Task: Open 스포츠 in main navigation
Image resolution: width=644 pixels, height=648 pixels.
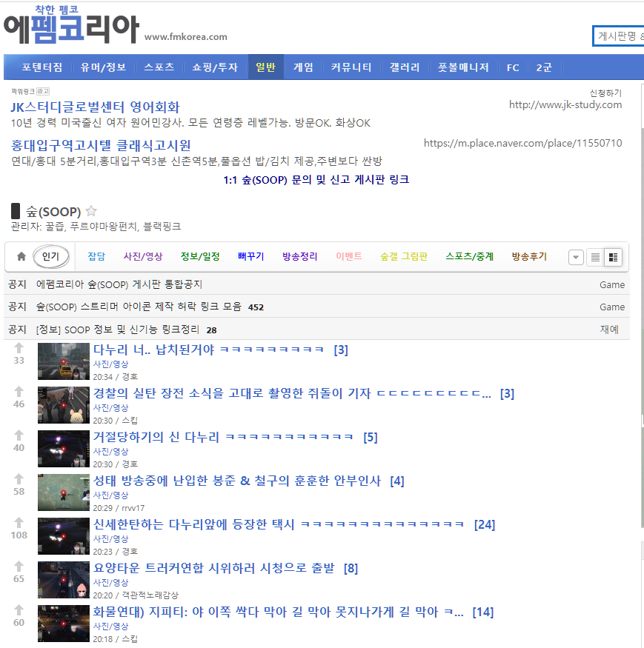Action: click(159, 67)
